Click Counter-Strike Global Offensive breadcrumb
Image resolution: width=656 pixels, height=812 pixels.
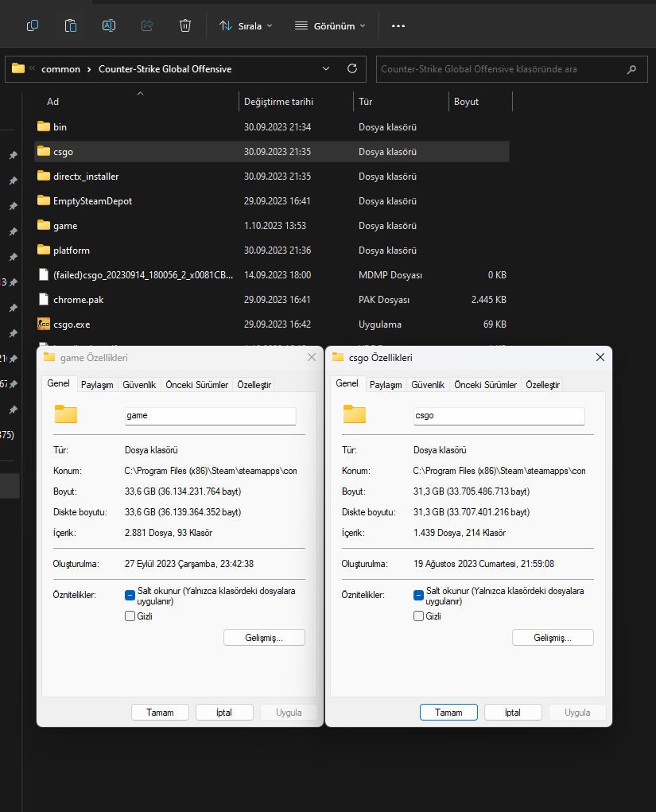(x=165, y=69)
